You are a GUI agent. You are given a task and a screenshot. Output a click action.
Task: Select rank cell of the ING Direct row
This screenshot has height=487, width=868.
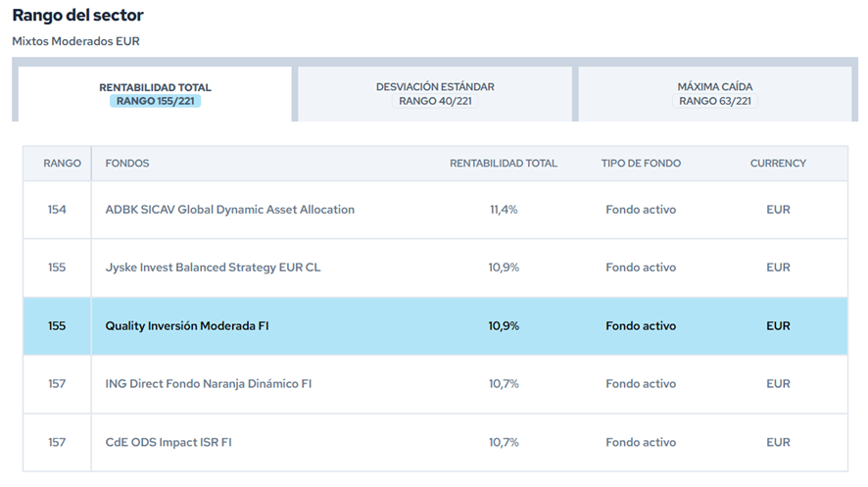click(x=57, y=383)
